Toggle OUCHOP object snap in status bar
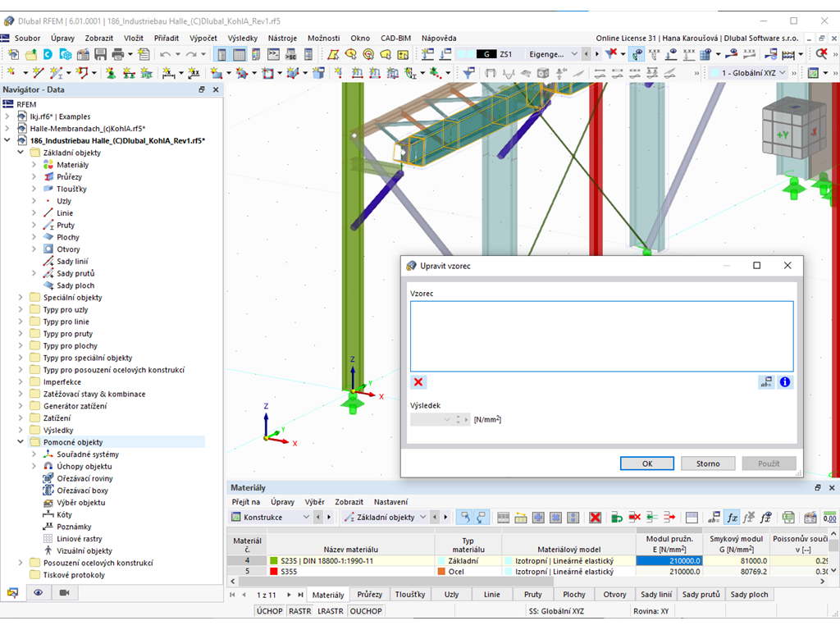The image size is (840, 630). tap(366, 610)
